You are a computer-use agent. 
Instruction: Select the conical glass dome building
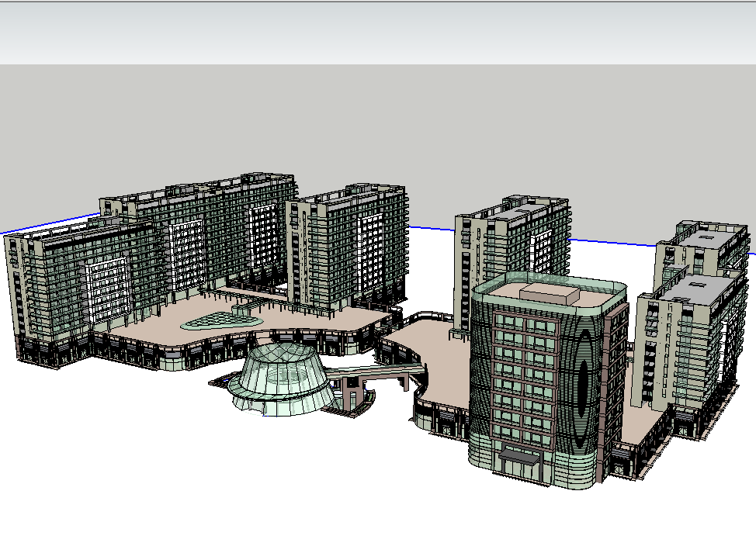[x=282, y=379]
